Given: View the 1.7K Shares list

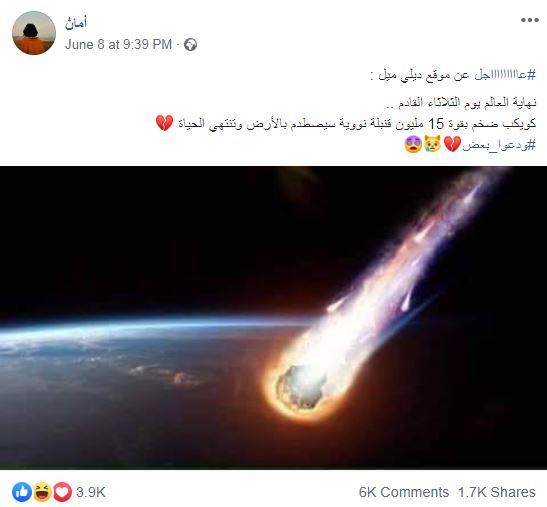Looking at the screenshot, I should (x=496, y=492).
